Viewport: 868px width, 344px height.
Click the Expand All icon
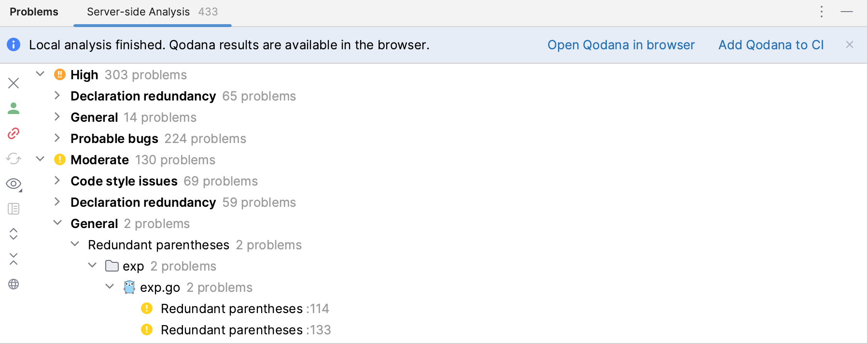(14, 234)
